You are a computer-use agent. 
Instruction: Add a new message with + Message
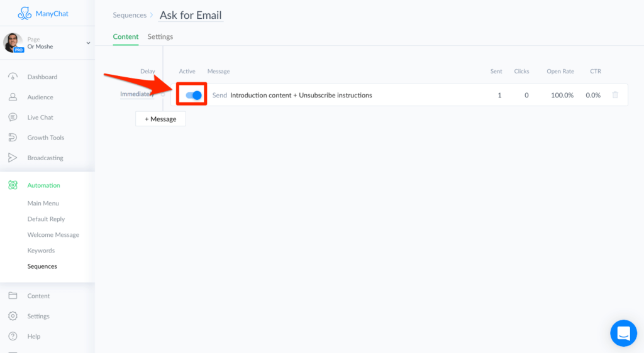(160, 119)
